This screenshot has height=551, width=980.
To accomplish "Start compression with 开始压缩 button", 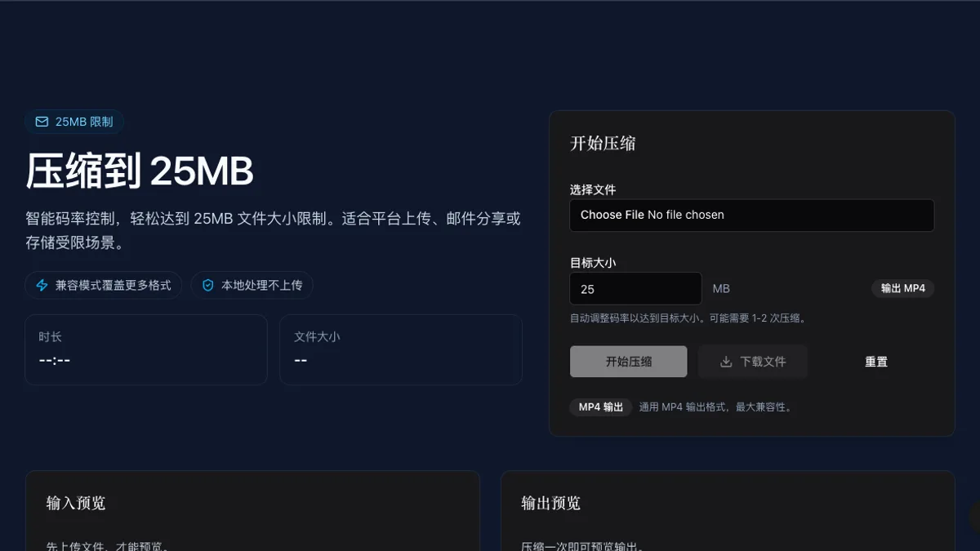I will click(629, 362).
